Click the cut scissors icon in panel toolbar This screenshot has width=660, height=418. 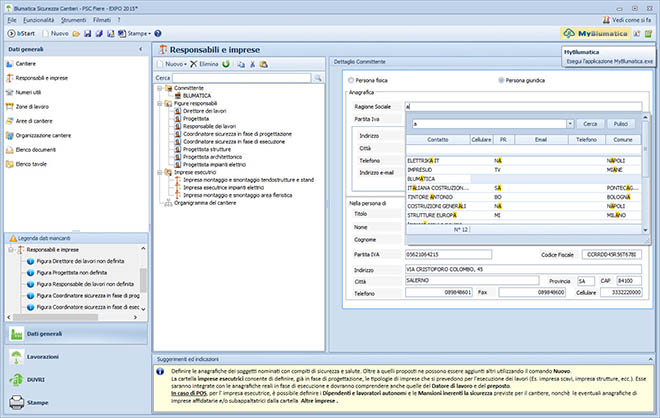click(253, 64)
